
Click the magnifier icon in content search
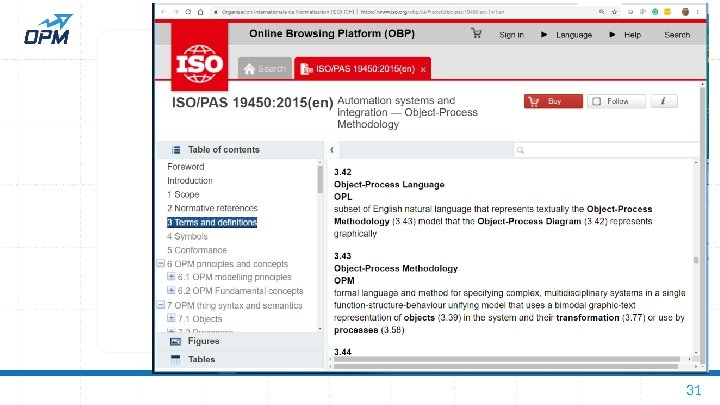[x=520, y=150]
